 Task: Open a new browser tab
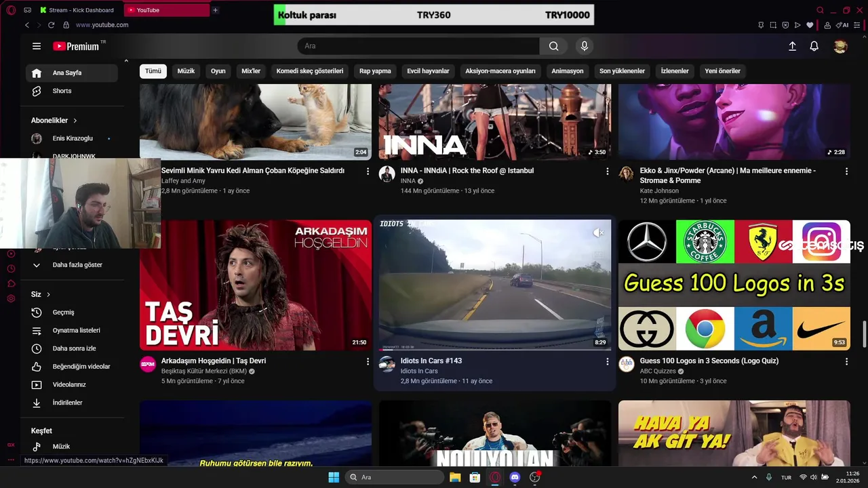[215, 10]
